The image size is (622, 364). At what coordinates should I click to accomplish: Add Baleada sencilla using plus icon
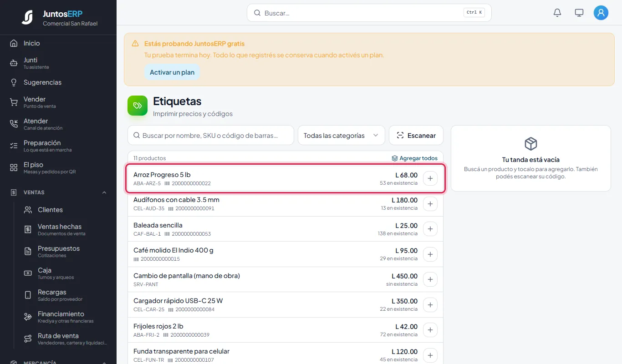[430, 229]
